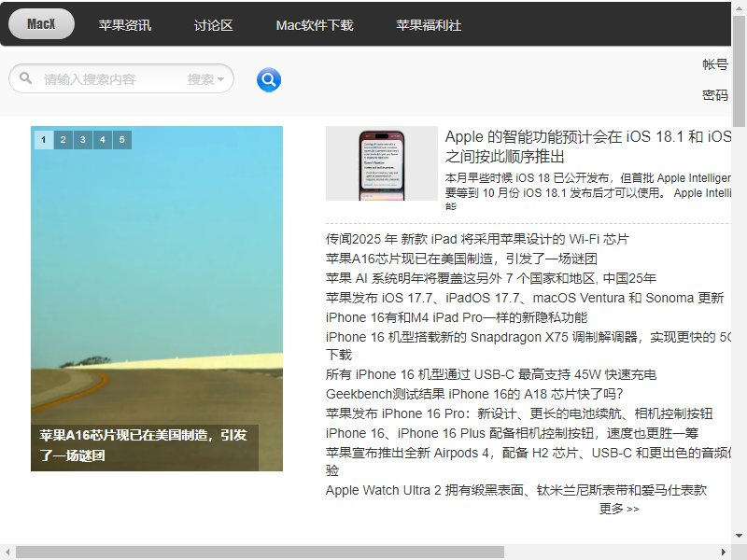Open article Geekbench测试结果 iPhone 16的 A18 芯片
Image resolution: width=747 pixels, height=560 pixels.
(474, 394)
